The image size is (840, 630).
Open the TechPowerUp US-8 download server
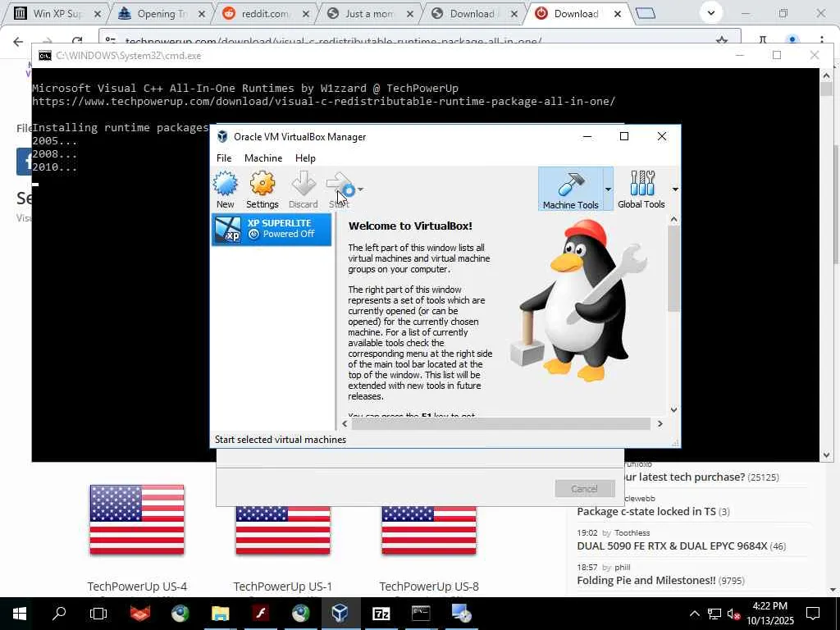429,587
